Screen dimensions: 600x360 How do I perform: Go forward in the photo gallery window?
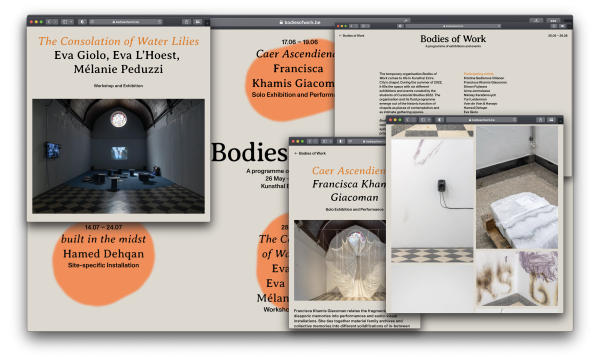pos(414,120)
